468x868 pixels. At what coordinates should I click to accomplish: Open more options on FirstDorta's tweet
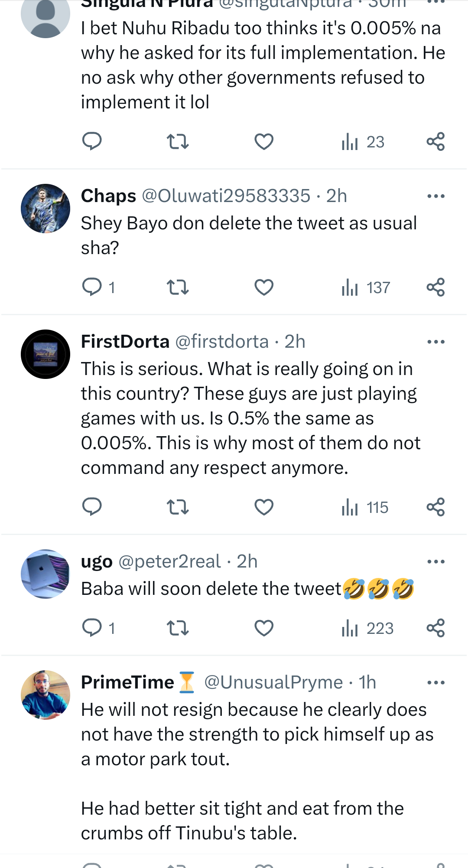coord(435,342)
